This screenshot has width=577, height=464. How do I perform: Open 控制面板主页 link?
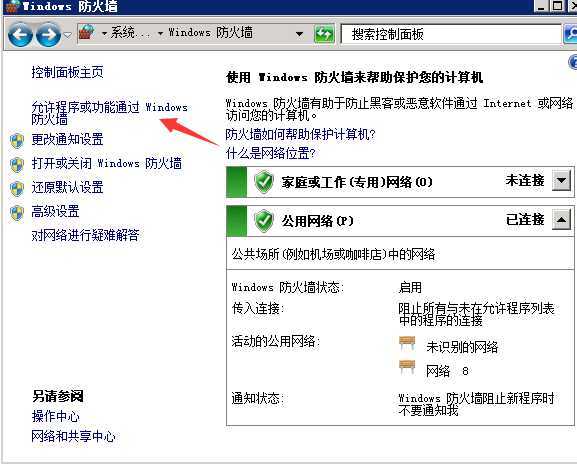pos(67,72)
